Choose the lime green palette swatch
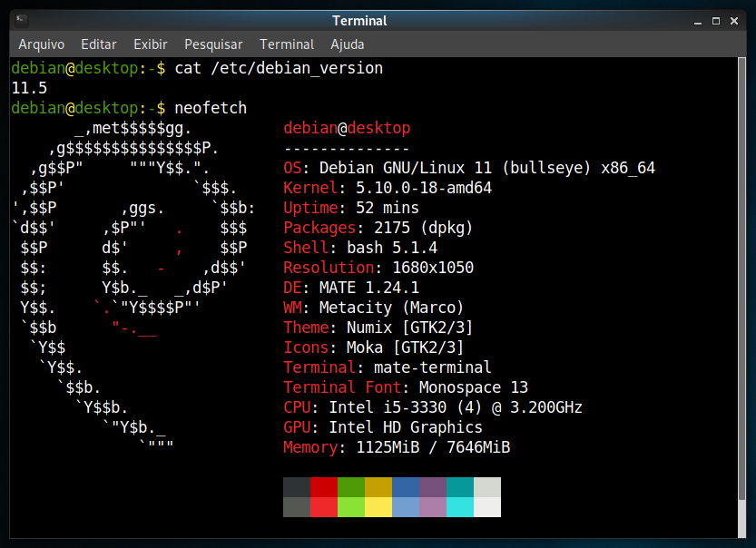The image size is (756, 548). pyautogui.click(x=351, y=507)
